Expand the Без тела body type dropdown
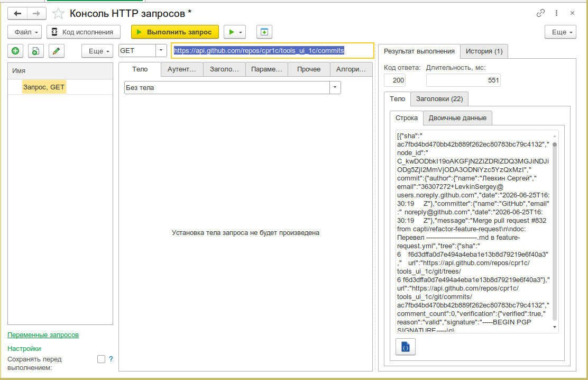 (x=335, y=87)
